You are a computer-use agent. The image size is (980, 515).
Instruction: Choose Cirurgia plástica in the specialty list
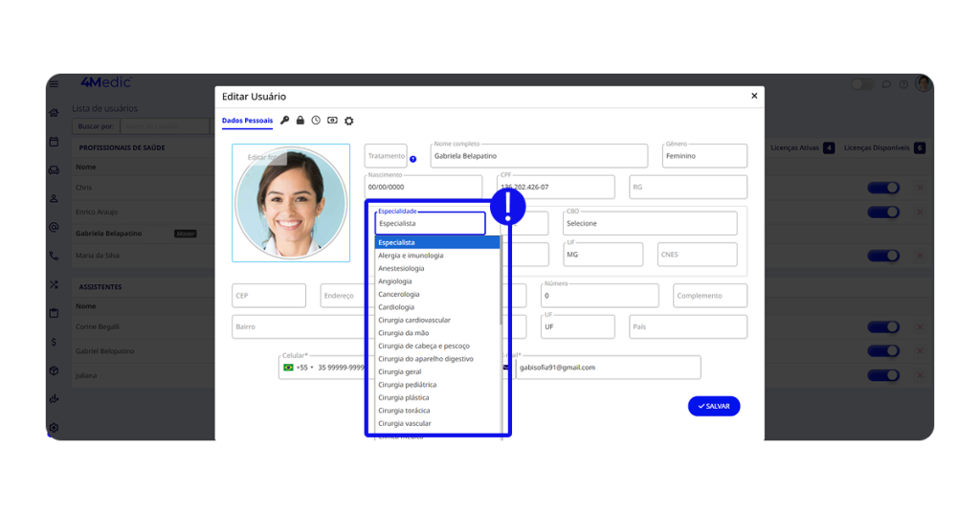pos(404,397)
